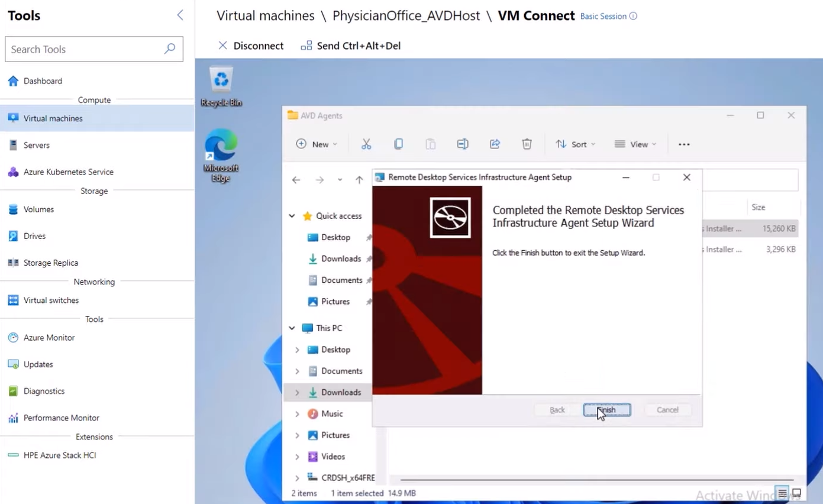Collapse the Quick access tree node
The image size is (823, 504).
(x=292, y=216)
